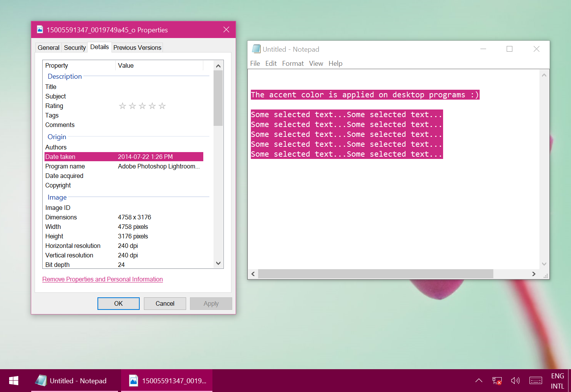The image size is (571, 392).
Task: Open the network status tray icon
Action: click(x=497, y=381)
